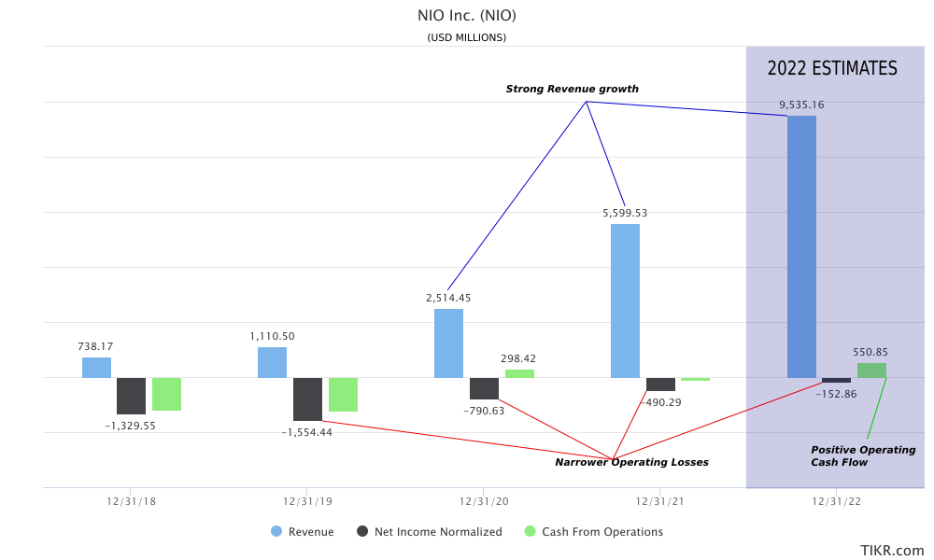Click the -490.29 data label
This screenshot has height=560, width=934.
pyautogui.click(x=661, y=403)
